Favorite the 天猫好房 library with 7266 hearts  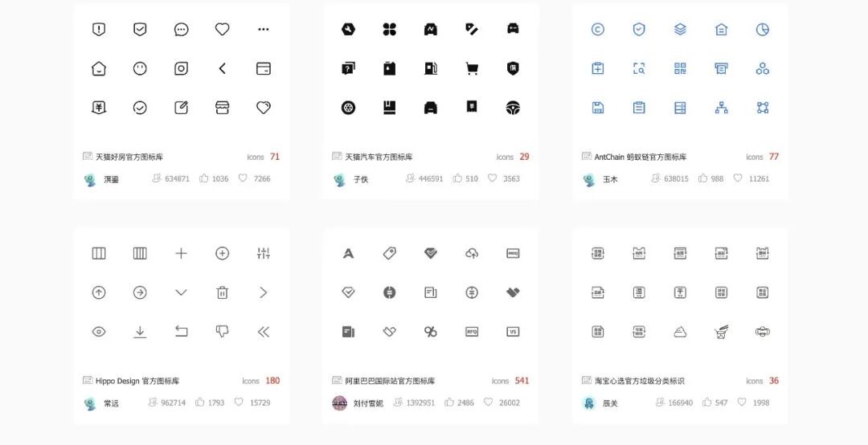click(243, 178)
